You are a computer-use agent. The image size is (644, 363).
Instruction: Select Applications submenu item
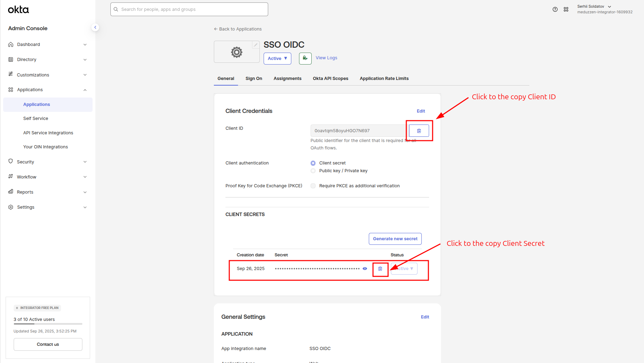point(48,105)
